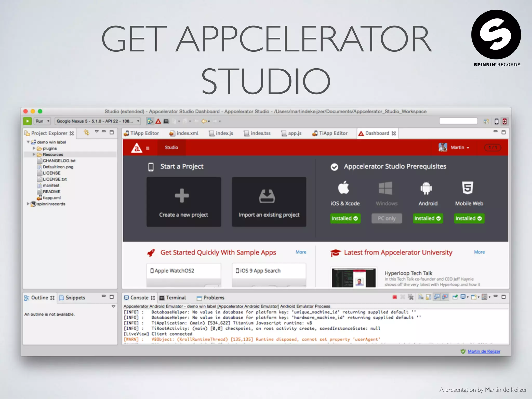Click the search field in the top toolbar
Screen dimensions: 532x399
coord(458,121)
